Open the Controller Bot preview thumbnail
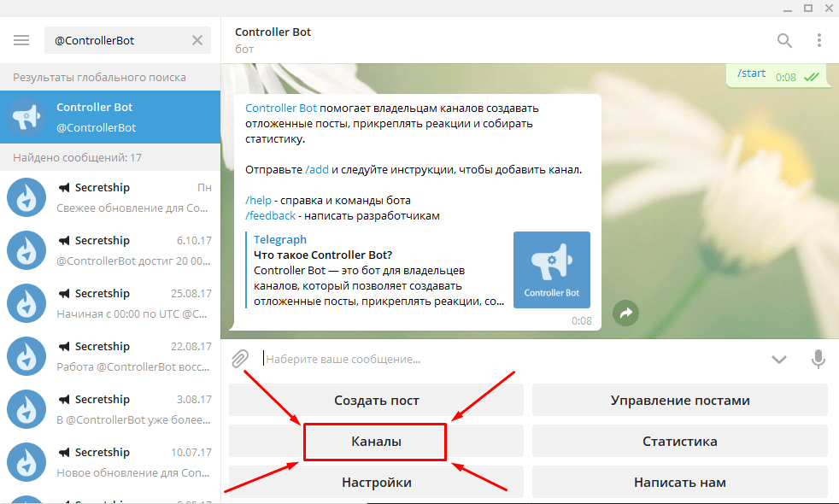This screenshot has width=839, height=504. point(552,270)
